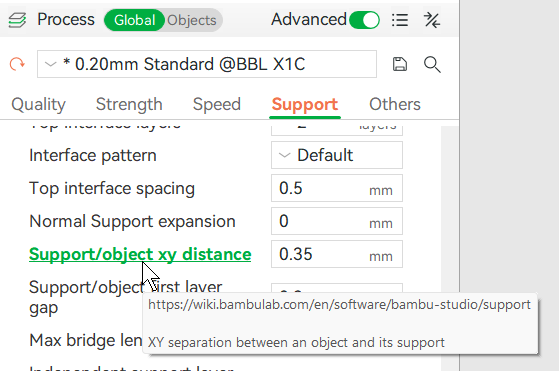The height and width of the screenshot is (371, 559).
Task: Click the preset dropdown chevron arrow
Action: 50,65
